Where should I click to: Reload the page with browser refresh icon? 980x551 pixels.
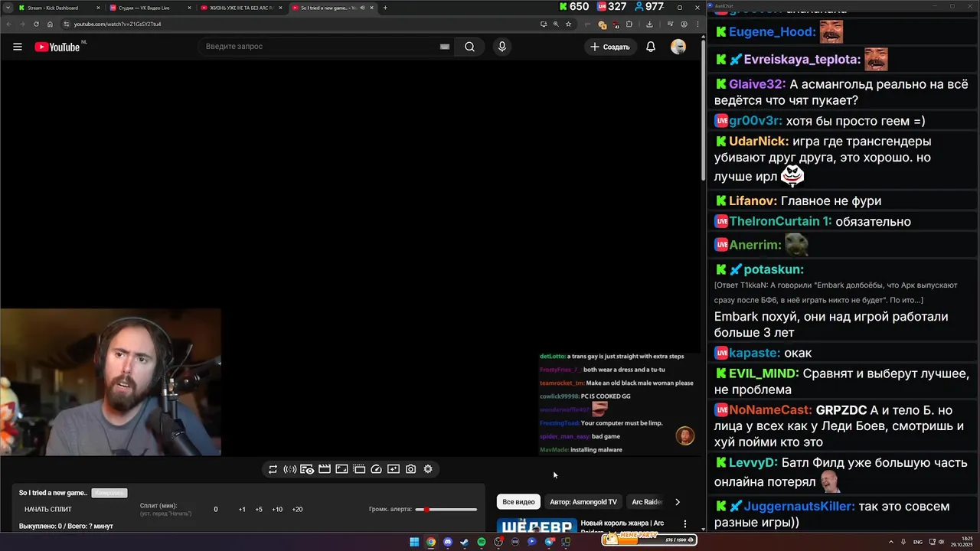click(x=37, y=24)
